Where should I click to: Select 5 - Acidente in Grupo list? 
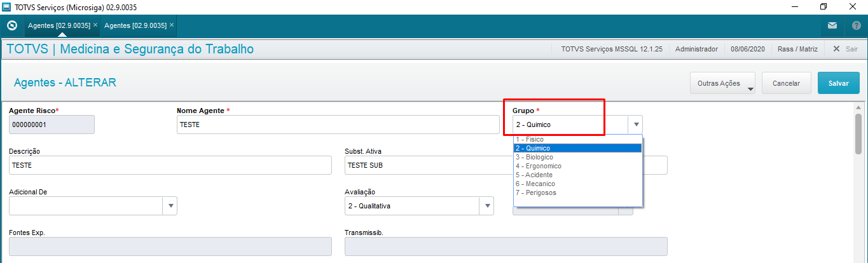(577, 175)
